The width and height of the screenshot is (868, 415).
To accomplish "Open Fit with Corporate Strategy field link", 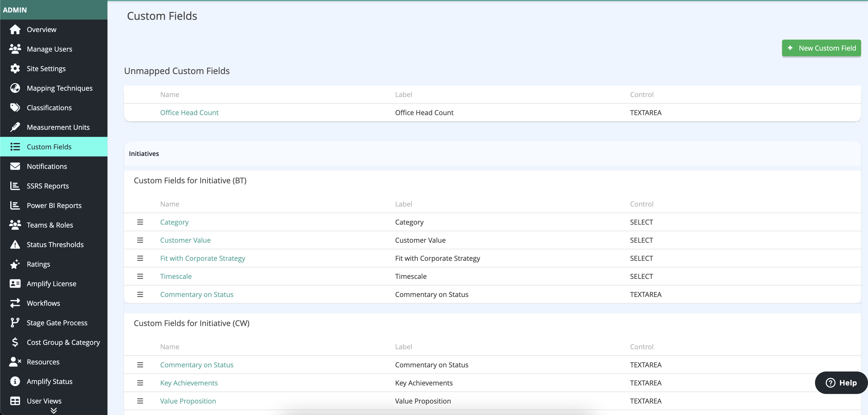I will tap(202, 258).
